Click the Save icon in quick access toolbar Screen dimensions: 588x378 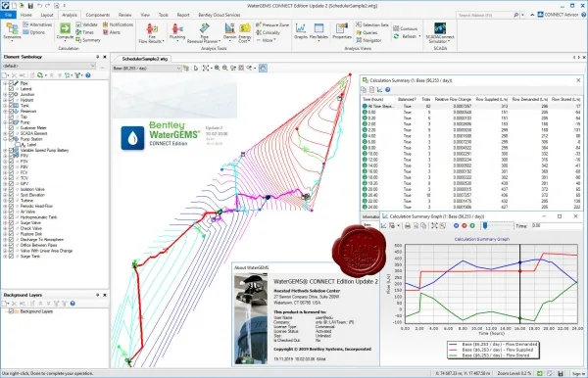click(x=30, y=6)
